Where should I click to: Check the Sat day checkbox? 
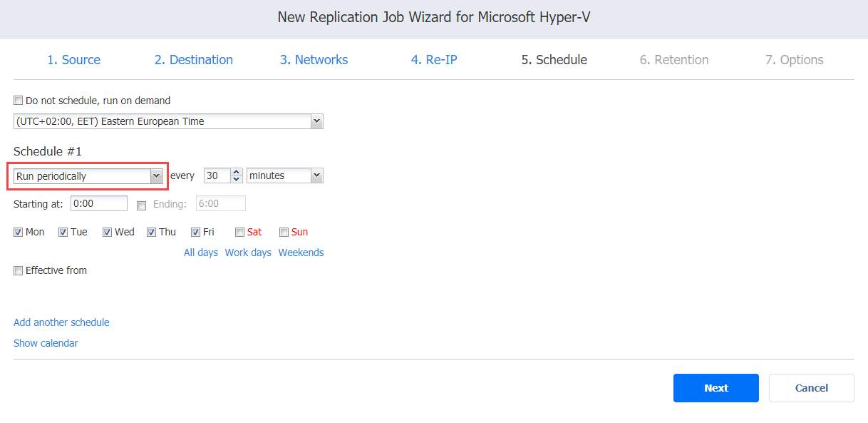point(240,232)
